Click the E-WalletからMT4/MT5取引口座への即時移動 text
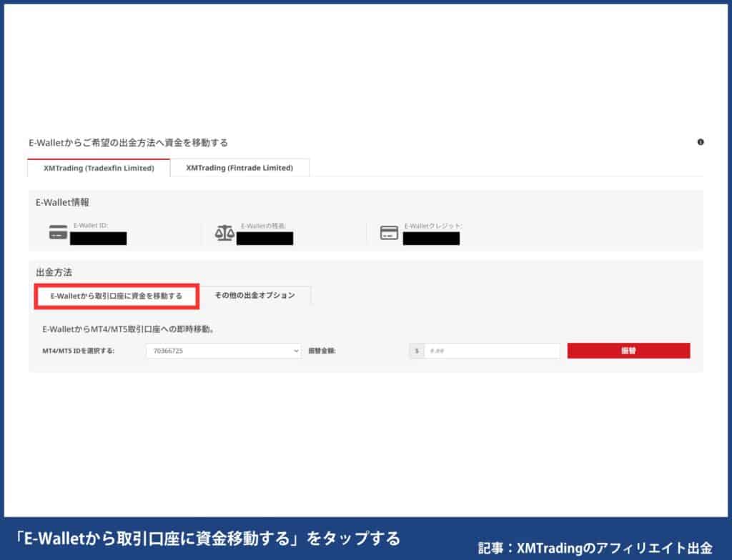 (129, 329)
